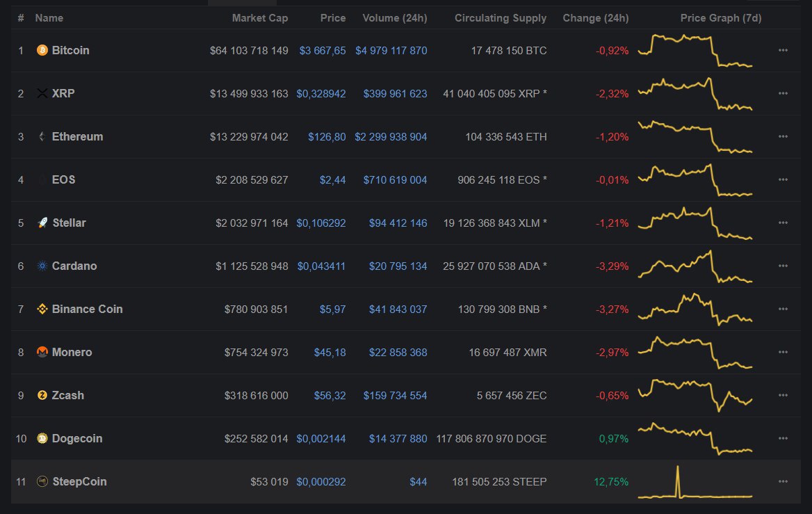Viewport: 812px width, 514px height.
Task: Sort table by Volume (24h) column header
Action: coord(395,17)
